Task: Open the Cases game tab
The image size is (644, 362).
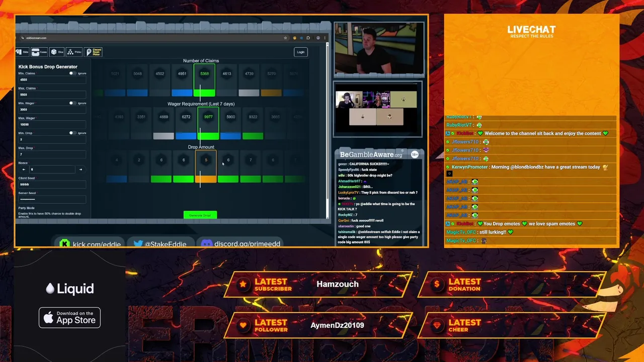Action: tap(40, 52)
